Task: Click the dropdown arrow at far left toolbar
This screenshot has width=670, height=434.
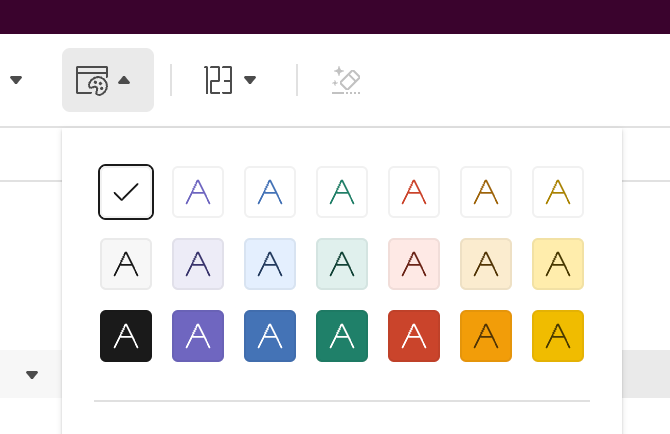Action: click(16, 80)
